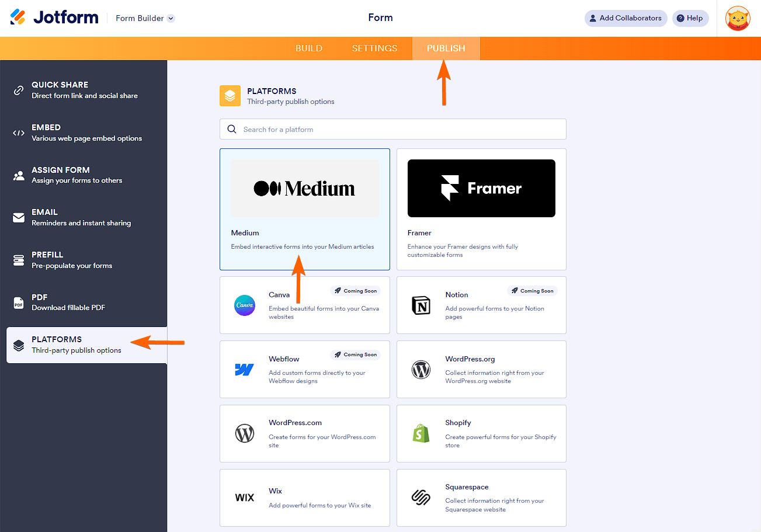Select Platforms in sidebar

pos(86,345)
